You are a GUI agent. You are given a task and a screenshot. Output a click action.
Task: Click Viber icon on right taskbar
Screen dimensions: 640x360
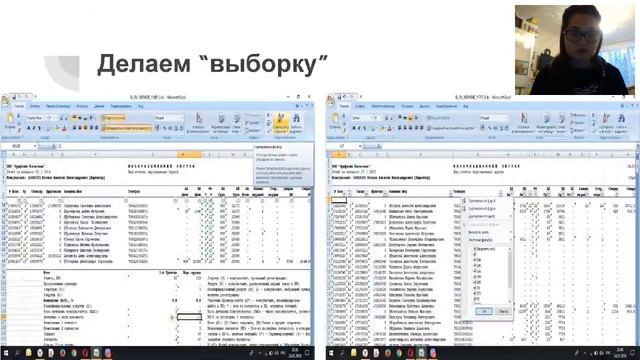pyautogui.click(x=433, y=353)
